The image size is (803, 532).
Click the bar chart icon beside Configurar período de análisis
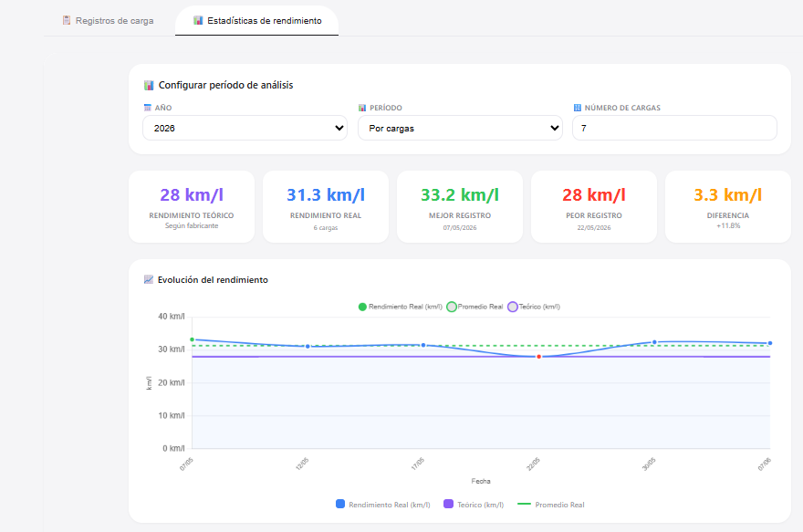[x=149, y=85]
